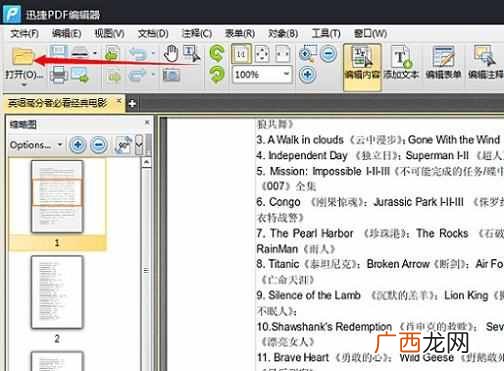Enlarge thumbnails with plus icon
The image size is (504, 371).
(78, 145)
